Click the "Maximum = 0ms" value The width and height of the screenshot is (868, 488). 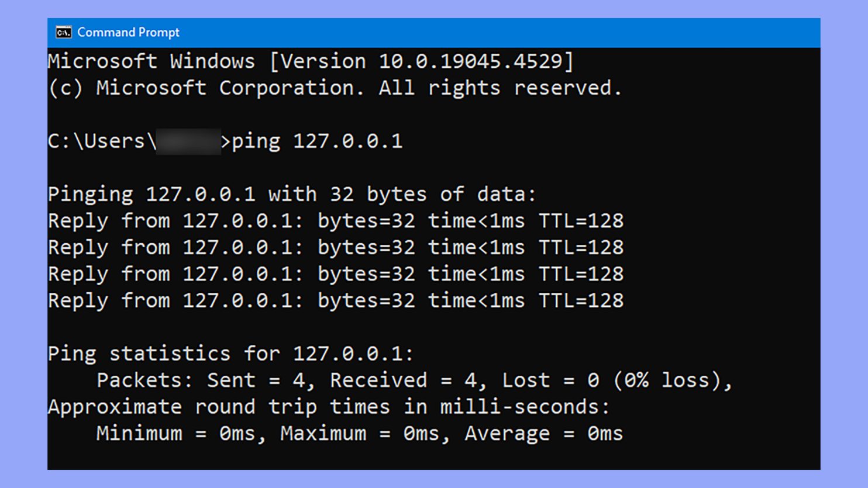click(x=359, y=434)
